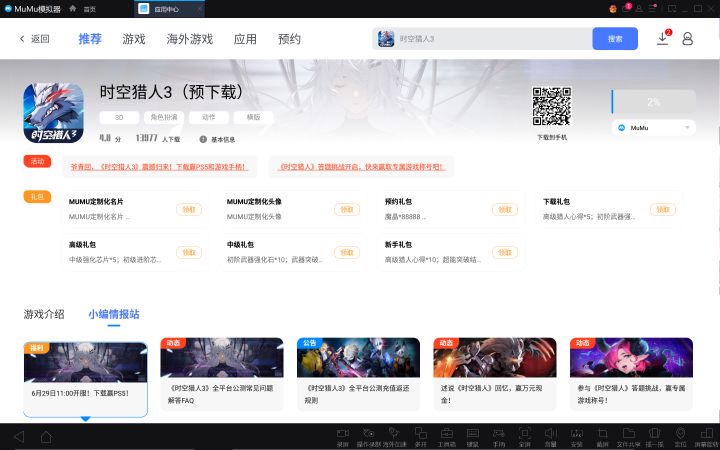Tap the Android home icon
The width and height of the screenshot is (720, 450).
(46, 437)
